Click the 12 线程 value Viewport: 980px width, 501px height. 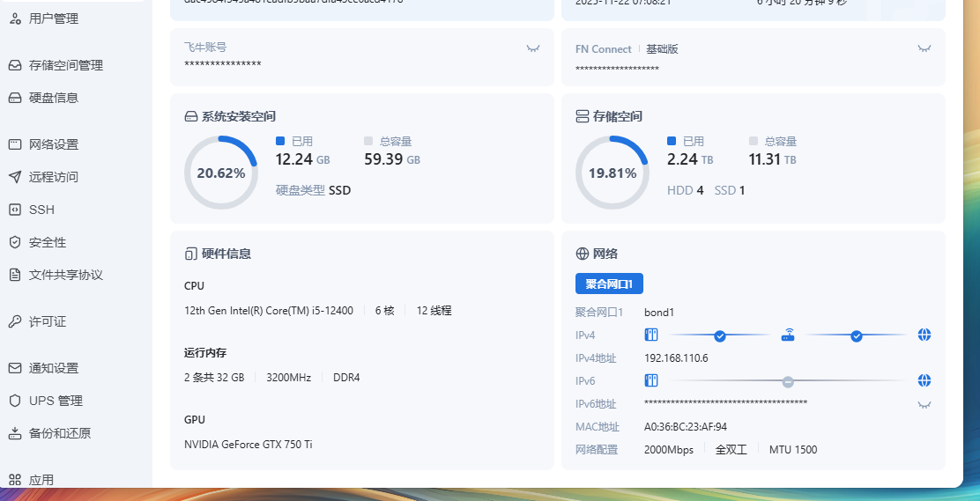[434, 311]
